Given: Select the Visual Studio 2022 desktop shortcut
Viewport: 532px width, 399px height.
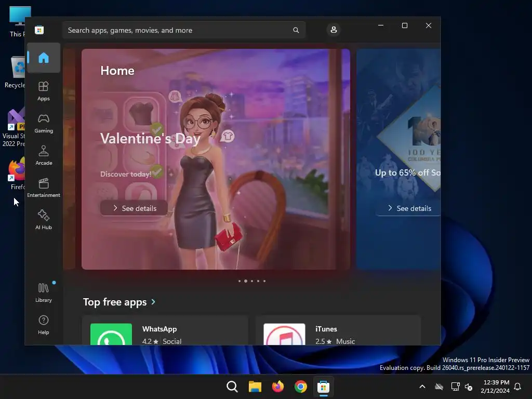Looking at the screenshot, I should click(14, 128).
